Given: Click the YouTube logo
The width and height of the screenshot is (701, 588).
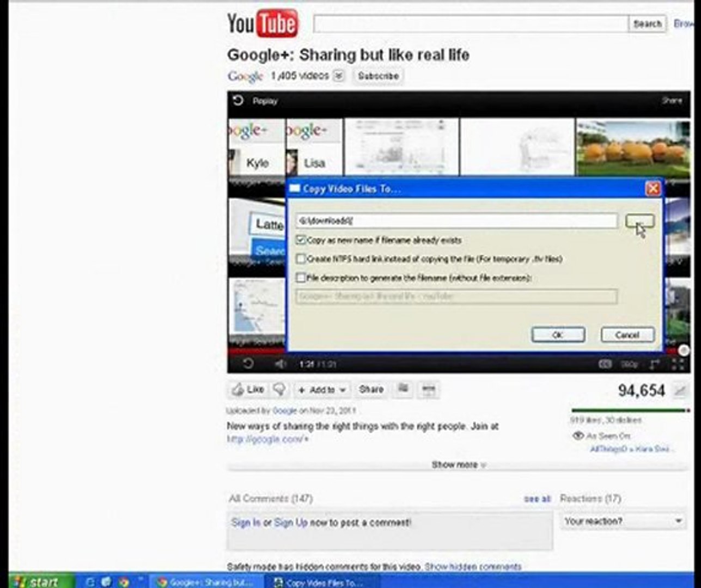Looking at the screenshot, I should click(262, 23).
